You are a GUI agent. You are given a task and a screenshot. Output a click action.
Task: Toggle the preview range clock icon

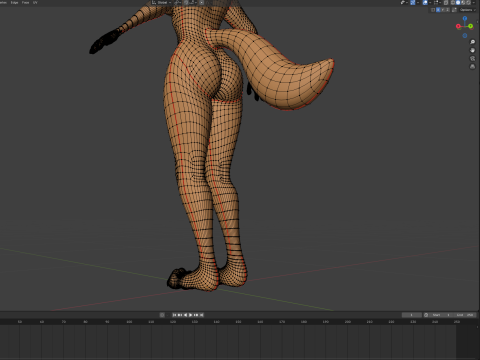click(x=426, y=315)
